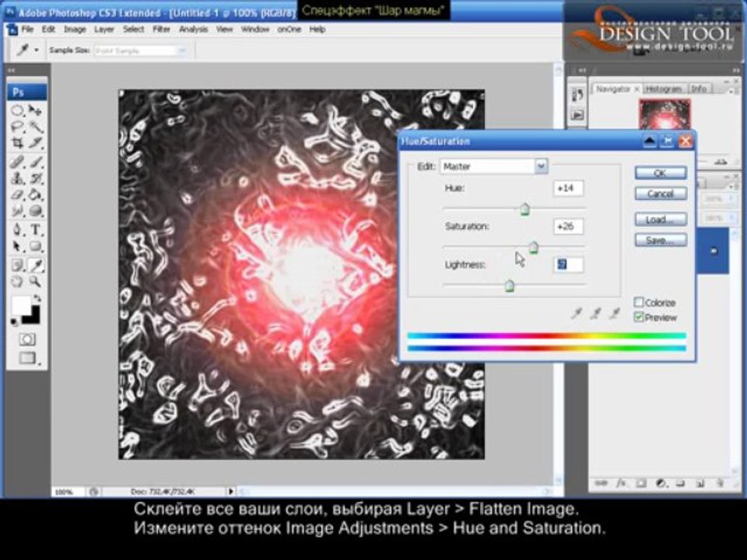The width and height of the screenshot is (747, 560).
Task: Click the Load... button
Action: (x=661, y=219)
